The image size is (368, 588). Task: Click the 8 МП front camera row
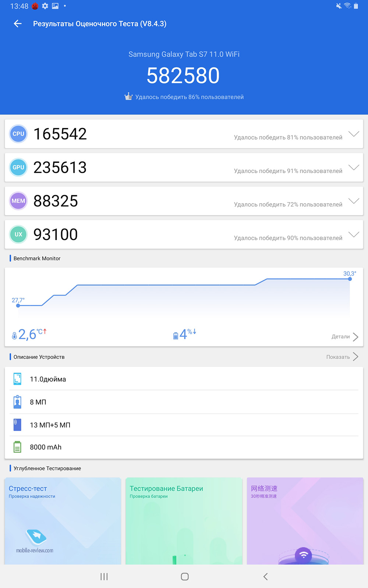pyautogui.click(x=184, y=402)
